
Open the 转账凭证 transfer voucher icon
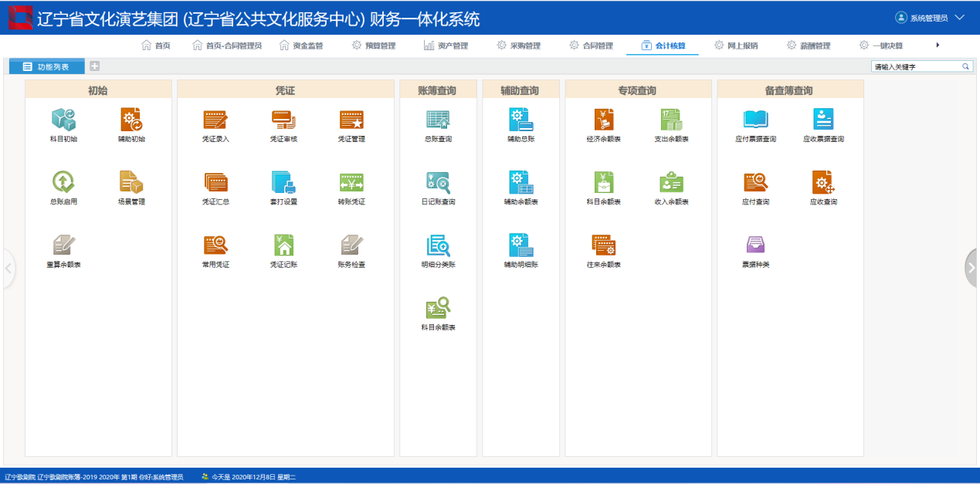[351, 183]
